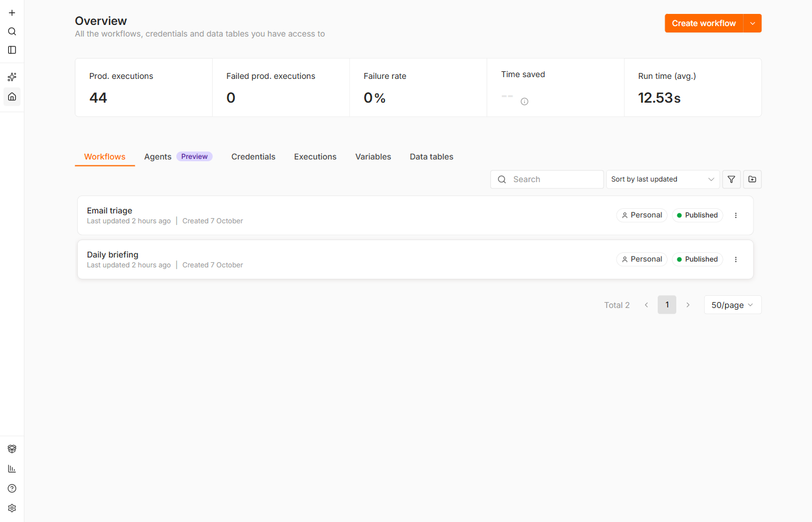Switch to the Agents tab
The width and height of the screenshot is (812, 522).
[158, 157]
